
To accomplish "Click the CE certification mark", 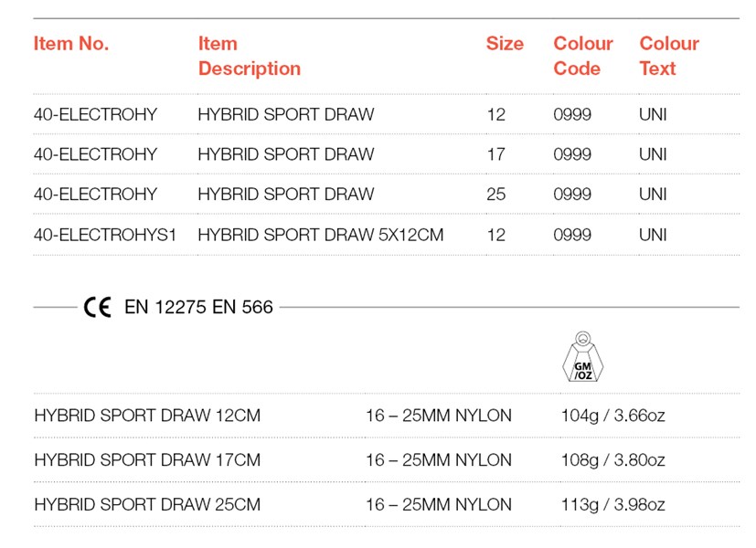I will coord(98,307).
